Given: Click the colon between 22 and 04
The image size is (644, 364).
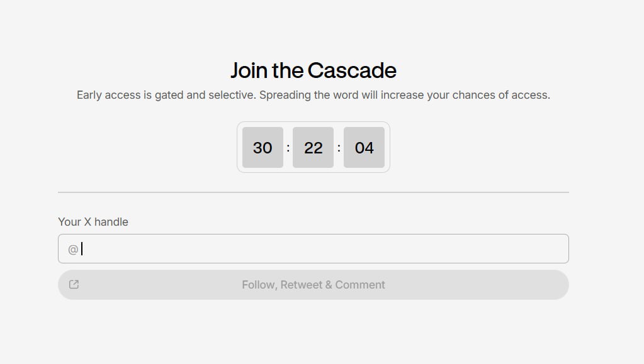Looking at the screenshot, I should pos(339,148).
